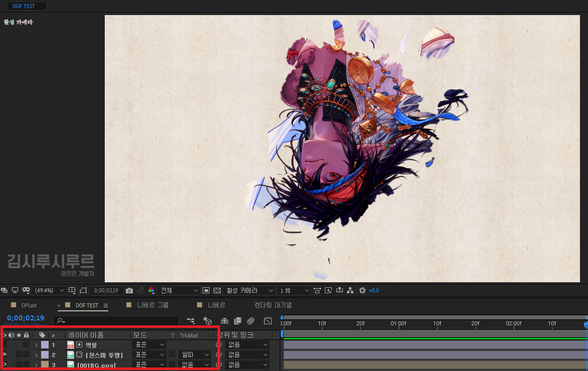Click the audio speaker column header icon
The width and height of the screenshot is (588, 371).
[12, 335]
